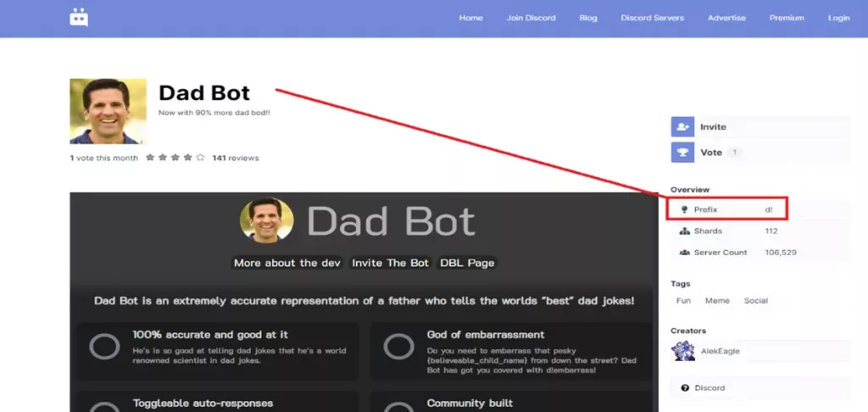
Task: Click More about the dev button
Action: tap(287, 263)
